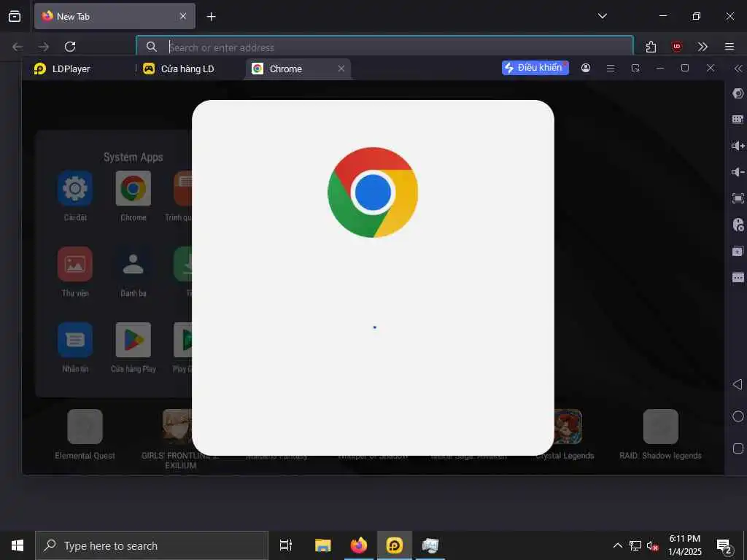Screen dimensions: 747x560
Task: Open File Explorer from the taskbar
Action: (323, 545)
